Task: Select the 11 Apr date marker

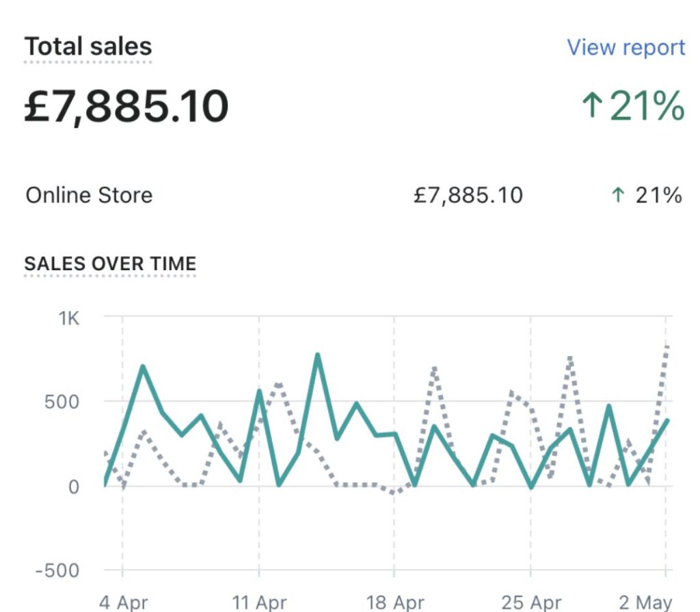Action: (x=259, y=602)
